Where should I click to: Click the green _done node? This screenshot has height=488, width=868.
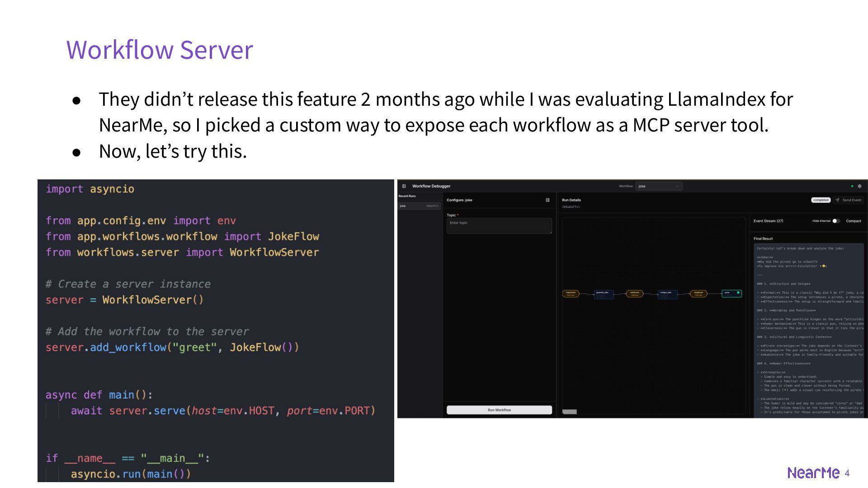coord(731,294)
